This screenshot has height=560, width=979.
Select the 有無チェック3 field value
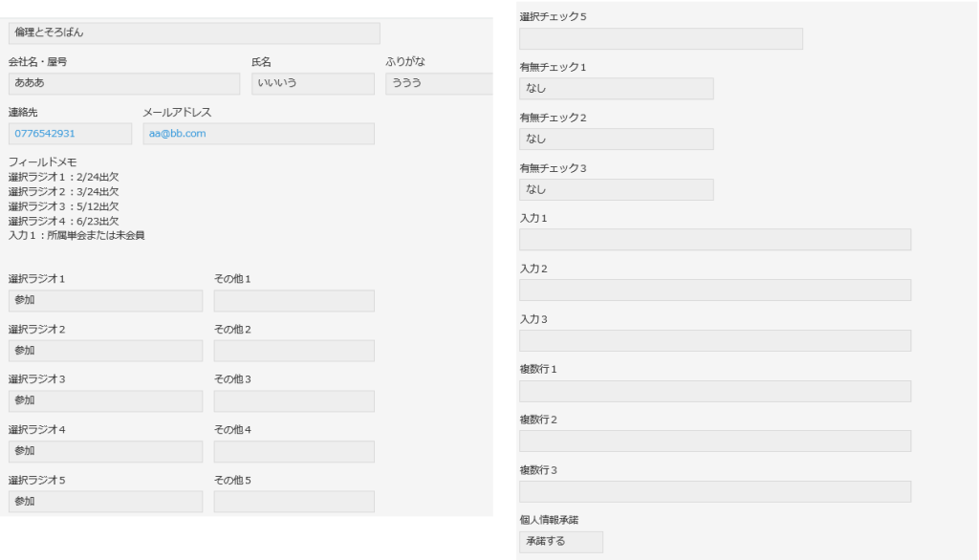(616, 189)
